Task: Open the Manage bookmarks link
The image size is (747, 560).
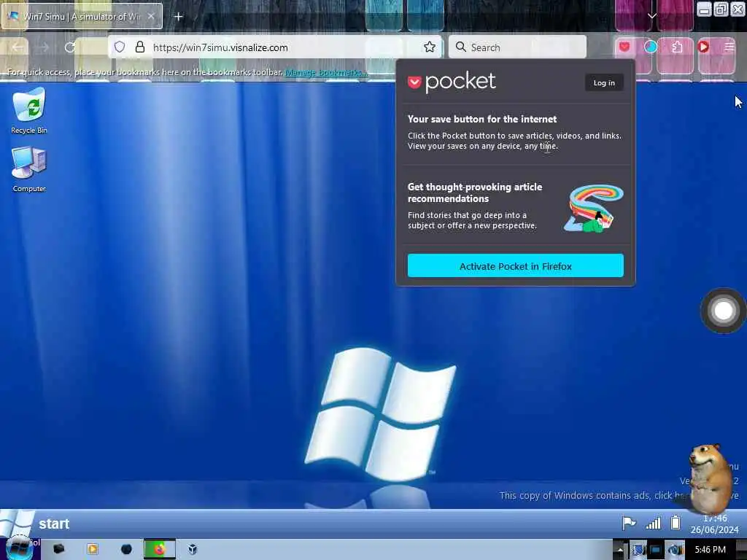Action: 326,72
